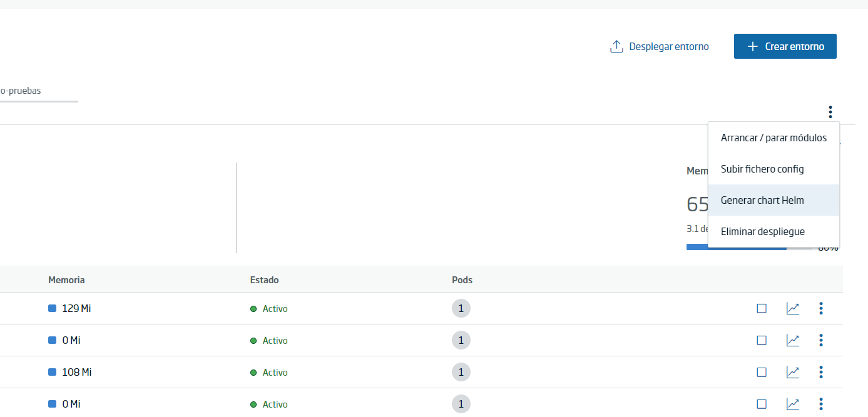Image resolution: width=868 pixels, height=417 pixels.
Task: Tick the checkbox on the last 0 Mi row
Action: point(762,404)
